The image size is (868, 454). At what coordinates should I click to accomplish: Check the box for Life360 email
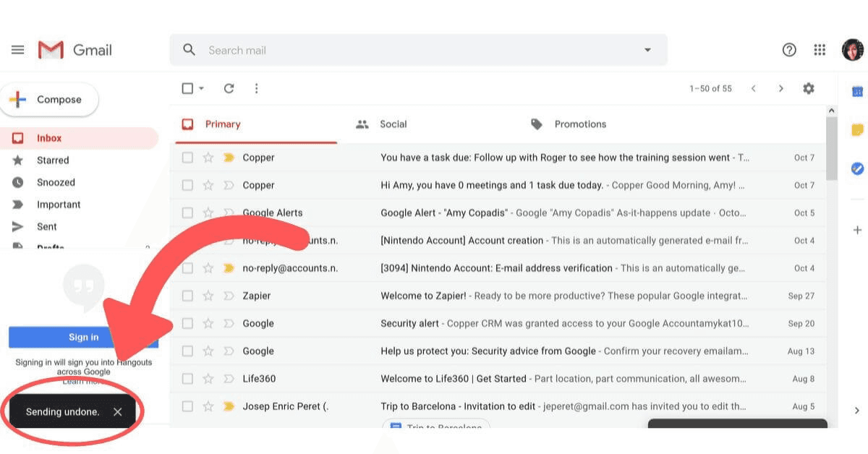pyautogui.click(x=187, y=379)
